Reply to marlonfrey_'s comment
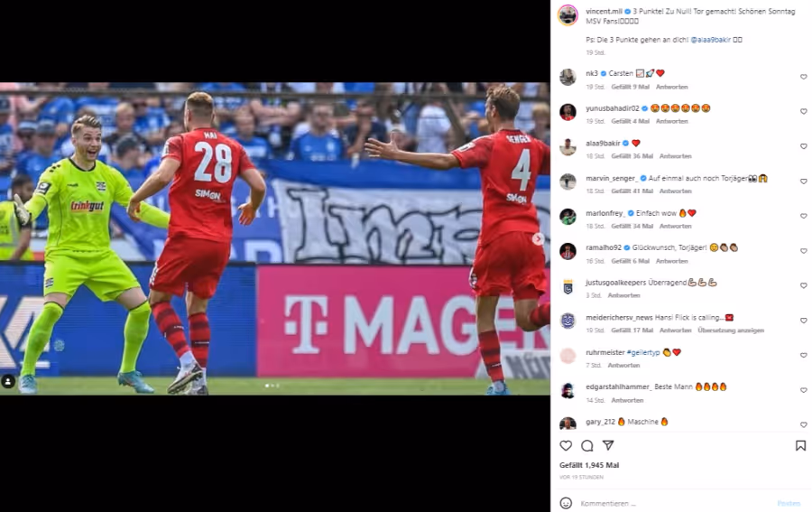Viewport: 812px width, 512px height. 675,226
